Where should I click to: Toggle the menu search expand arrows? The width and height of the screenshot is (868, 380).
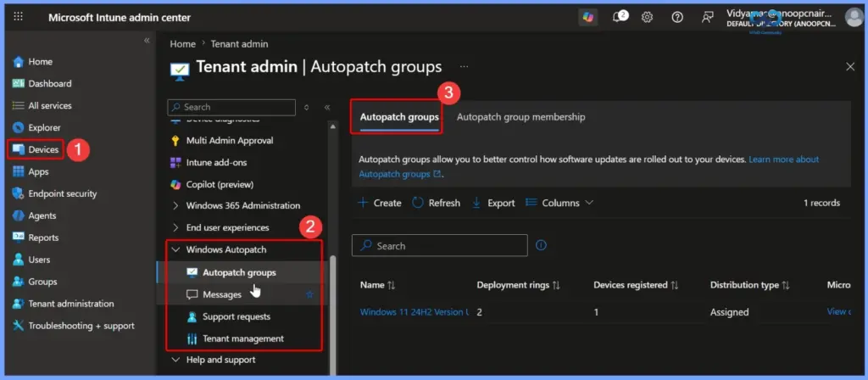[x=306, y=107]
